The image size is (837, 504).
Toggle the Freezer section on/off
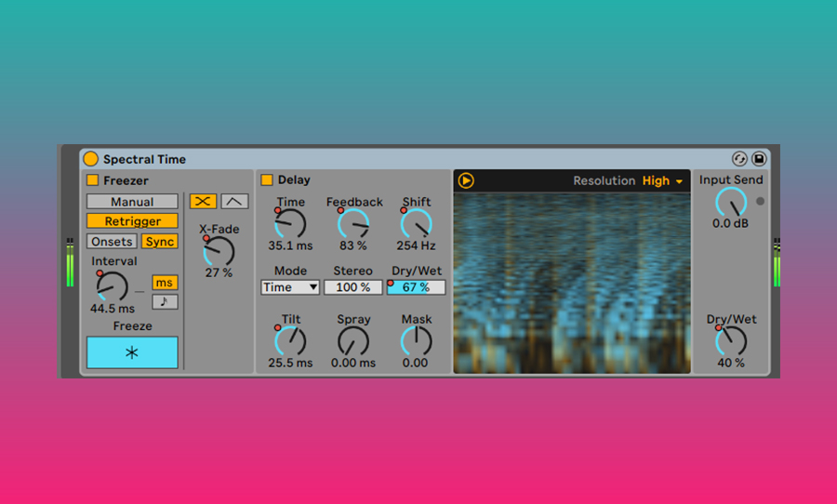[x=93, y=180]
